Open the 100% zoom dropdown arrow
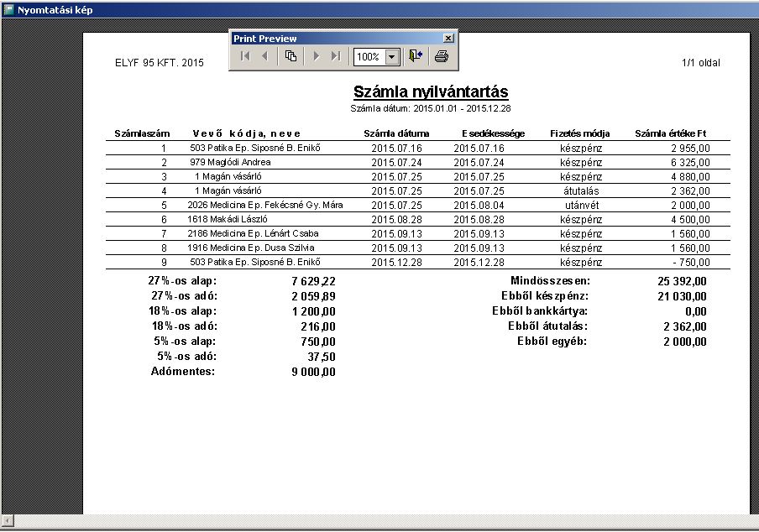Screen dimensions: 759x532 coord(392,56)
